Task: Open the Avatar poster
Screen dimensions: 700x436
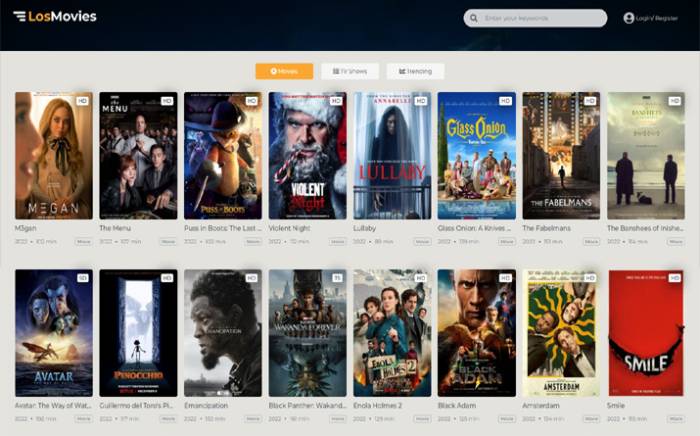Action: click(54, 333)
